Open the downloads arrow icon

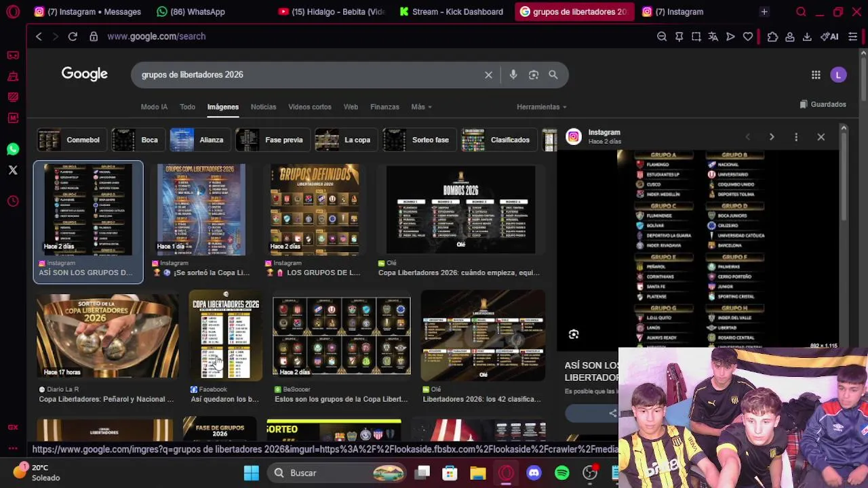coord(807,37)
